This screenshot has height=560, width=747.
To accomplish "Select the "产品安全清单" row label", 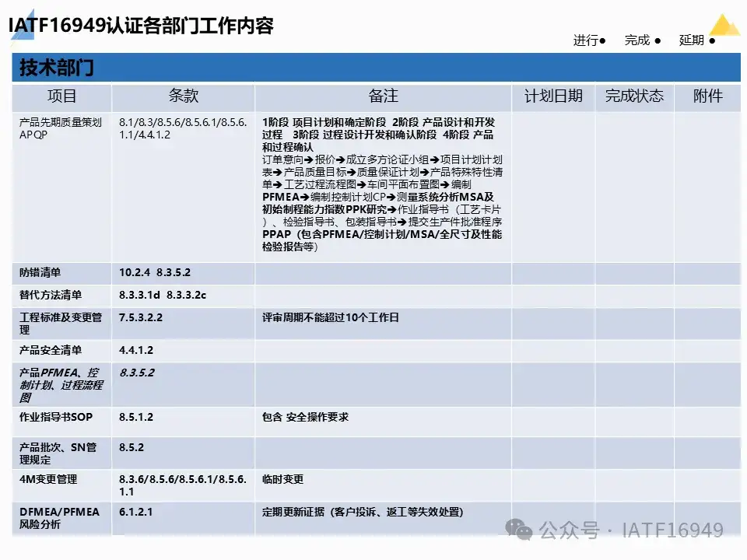I will 51,351.
